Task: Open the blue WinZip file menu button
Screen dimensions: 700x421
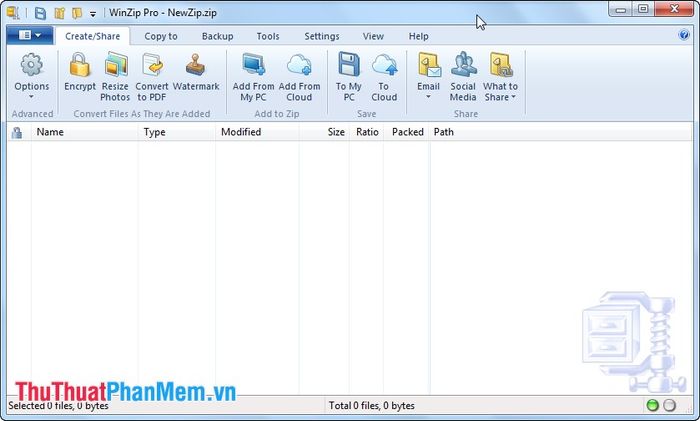Action: pos(29,35)
